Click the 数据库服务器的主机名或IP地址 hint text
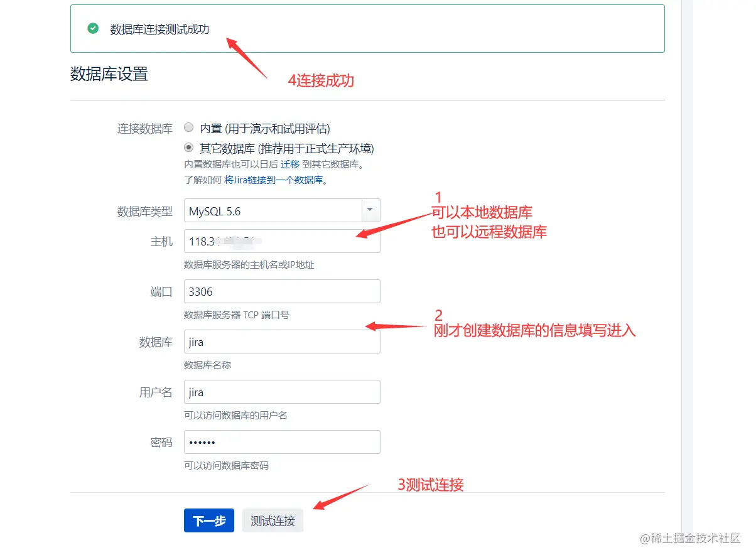This screenshot has height=560, width=756. coord(249,265)
